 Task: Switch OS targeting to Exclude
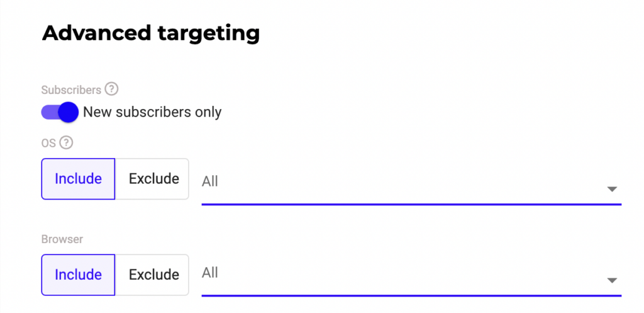point(152,179)
